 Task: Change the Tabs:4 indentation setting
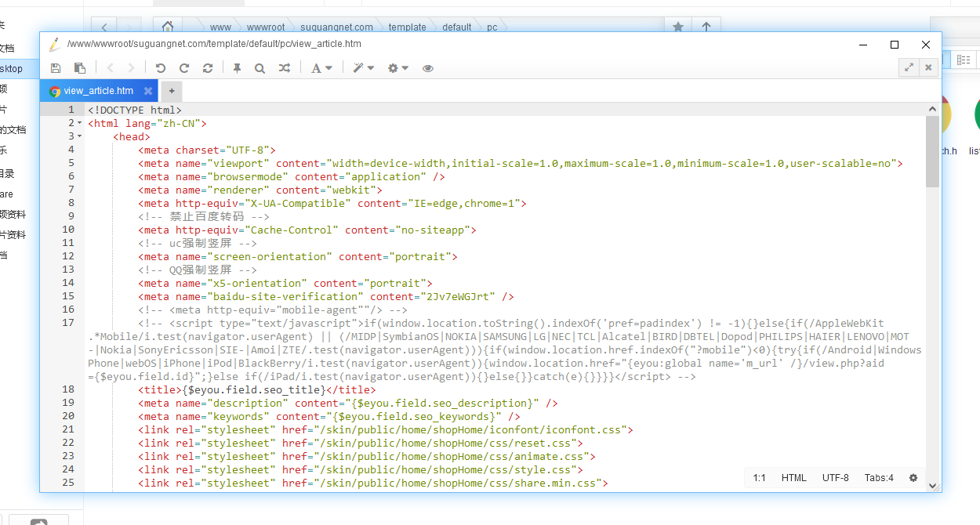(x=879, y=477)
